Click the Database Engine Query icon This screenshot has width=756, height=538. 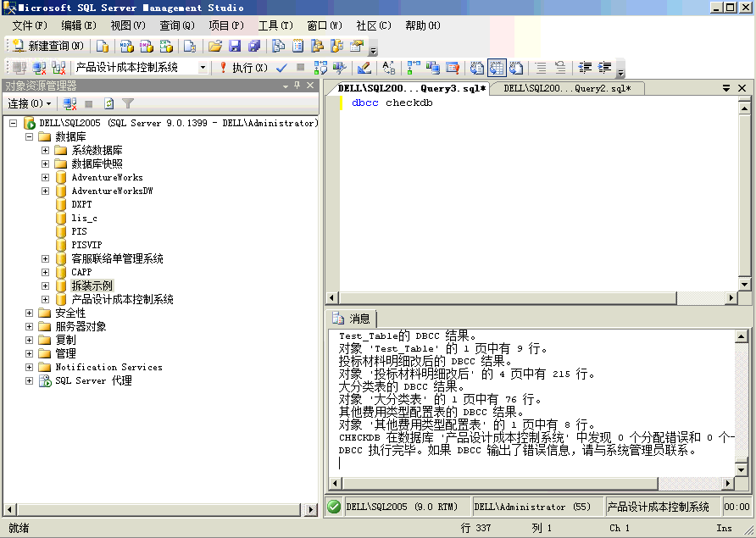click(103, 46)
